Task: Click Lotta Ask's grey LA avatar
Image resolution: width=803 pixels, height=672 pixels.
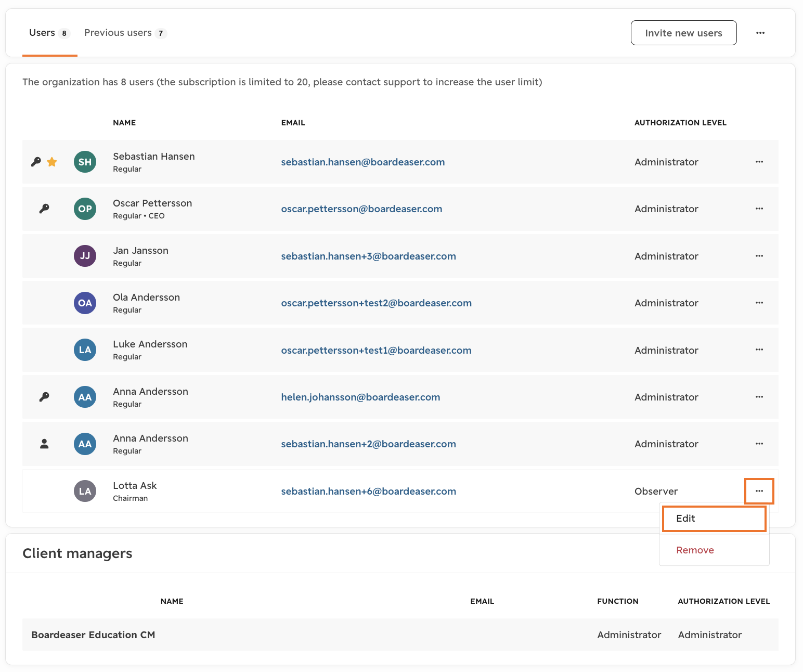Action: tap(85, 491)
